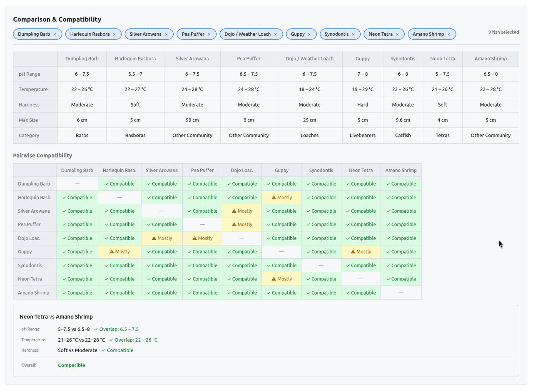Click the Comparison & Compatibility title
This screenshot has width=533, height=392.
click(57, 19)
